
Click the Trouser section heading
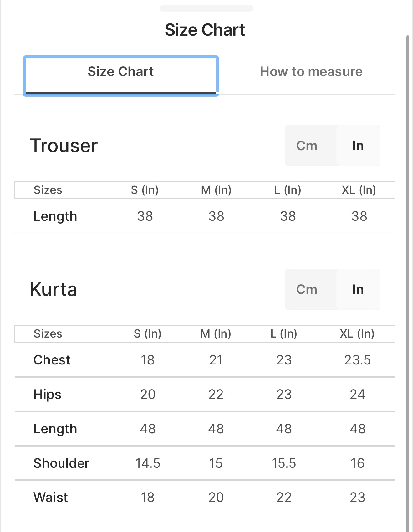click(64, 146)
